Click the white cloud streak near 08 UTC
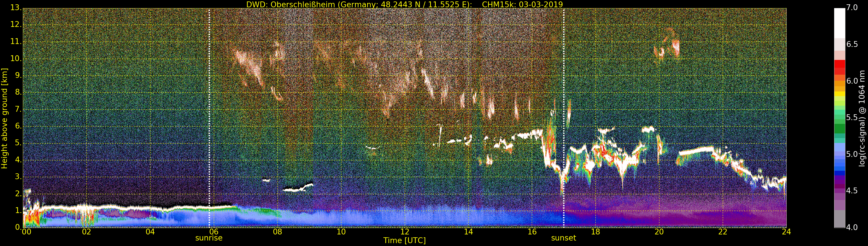Screen dimensions: 868x246 [298, 187]
